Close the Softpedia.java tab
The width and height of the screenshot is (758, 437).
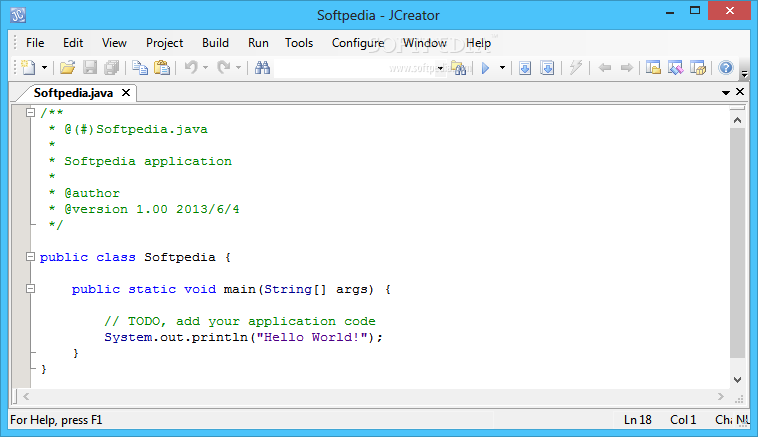click(126, 92)
